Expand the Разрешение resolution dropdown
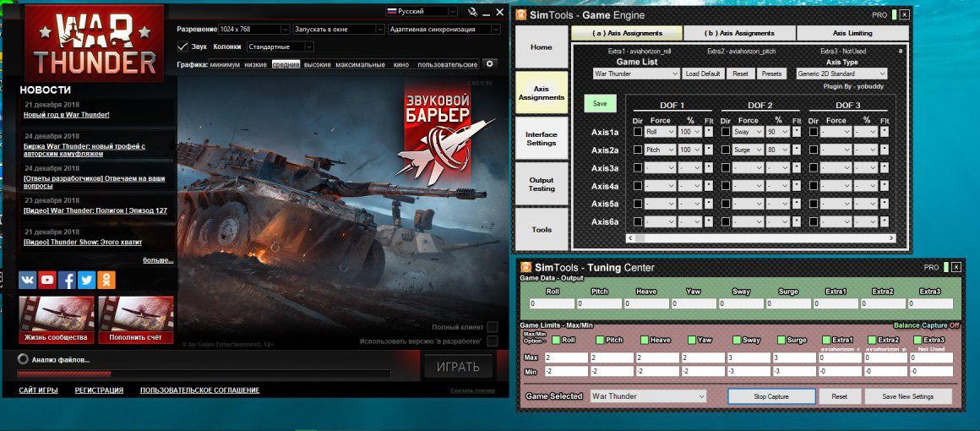Image resolution: width=980 pixels, height=431 pixels. coord(253,29)
